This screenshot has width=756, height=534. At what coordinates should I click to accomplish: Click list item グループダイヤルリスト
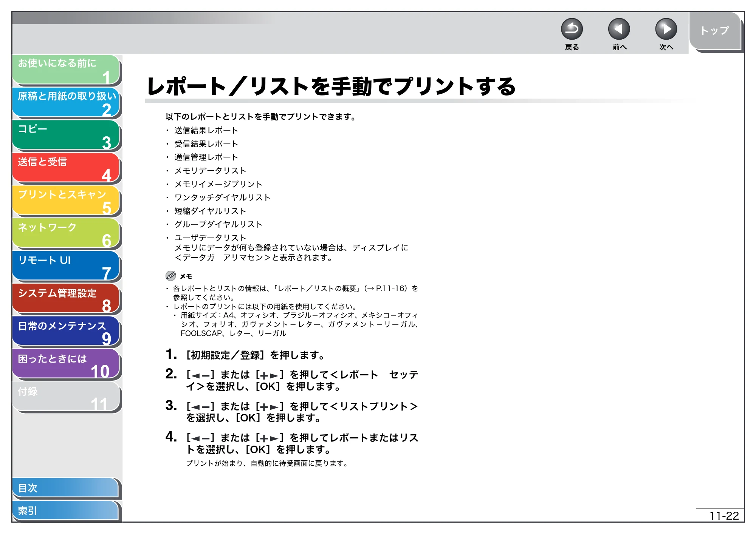(x=218, y=224)
